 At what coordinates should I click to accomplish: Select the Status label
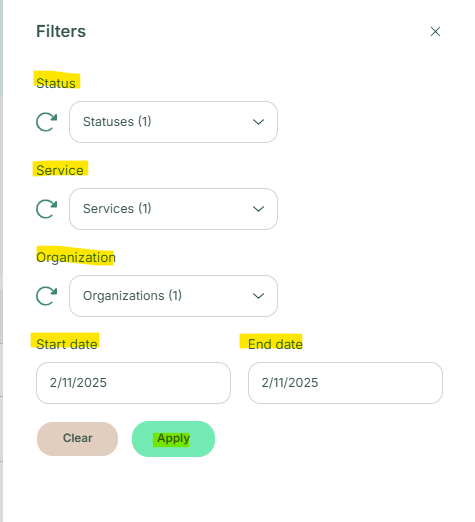[x=56, y=83]
